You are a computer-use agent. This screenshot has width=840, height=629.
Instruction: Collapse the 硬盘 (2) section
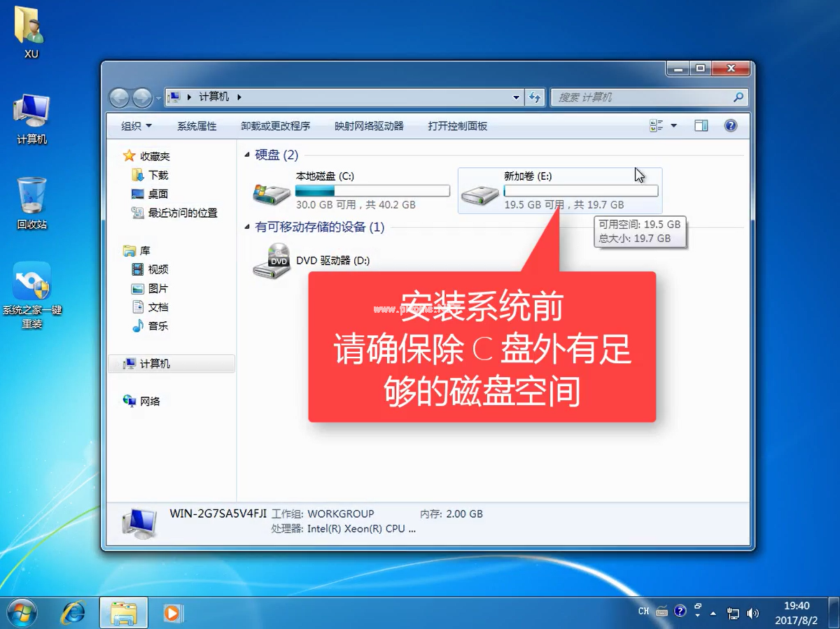pos(248,155)
